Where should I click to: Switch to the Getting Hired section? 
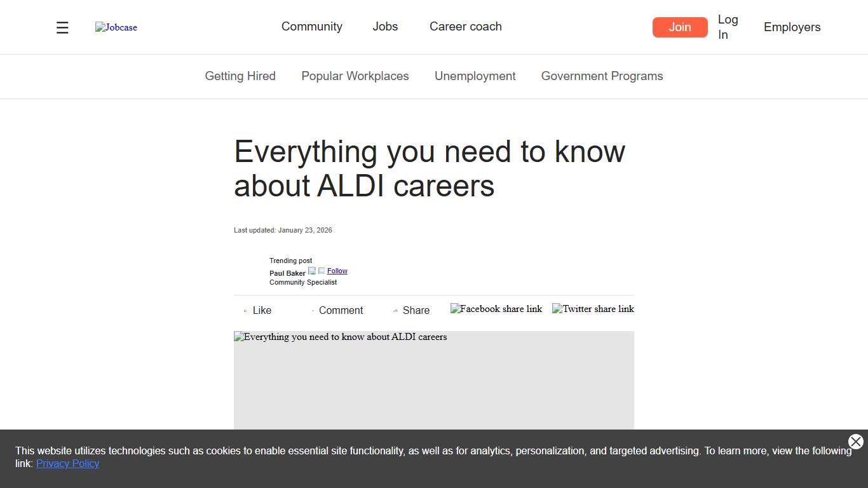240,76
